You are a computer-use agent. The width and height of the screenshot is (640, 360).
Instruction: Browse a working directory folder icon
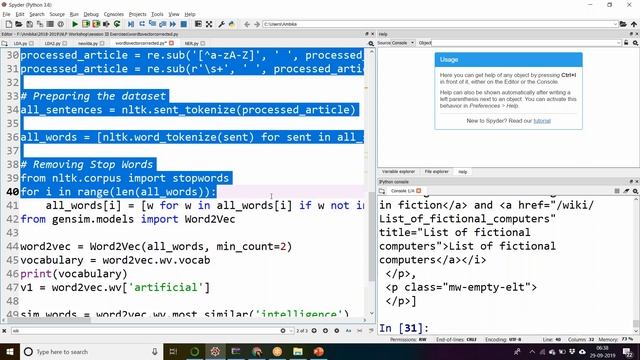point(623,24)
